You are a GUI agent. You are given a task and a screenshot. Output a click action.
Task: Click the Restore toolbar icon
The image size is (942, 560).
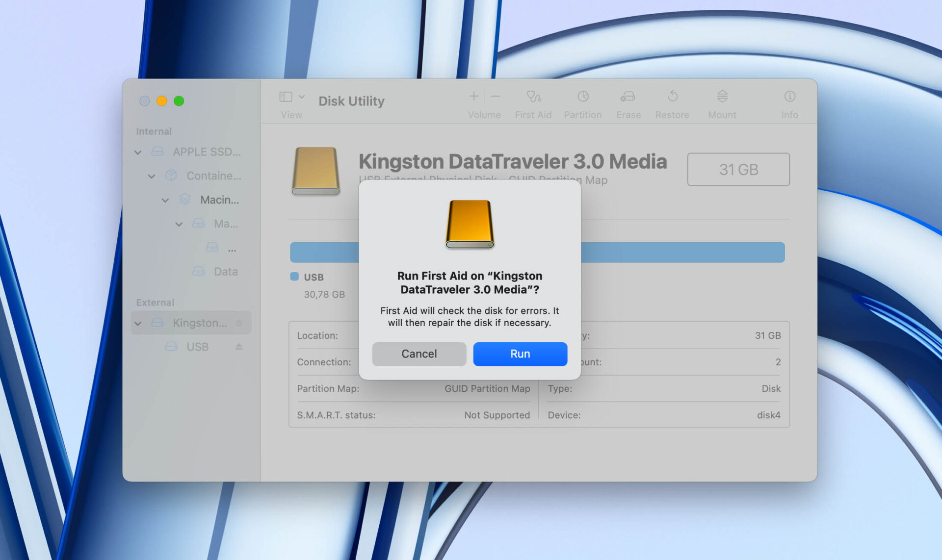coord(672,101)
